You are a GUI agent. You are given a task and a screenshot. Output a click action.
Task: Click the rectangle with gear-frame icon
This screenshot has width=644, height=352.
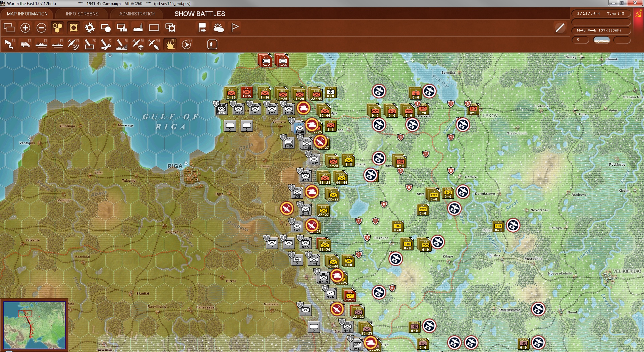[x=170, y=28]
